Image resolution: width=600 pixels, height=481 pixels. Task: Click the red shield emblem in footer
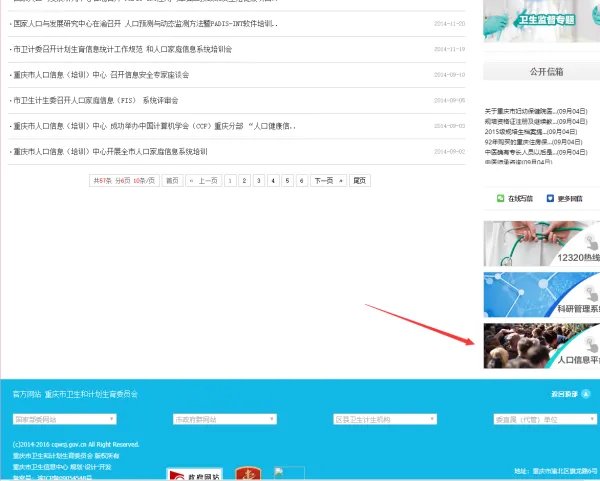click(x=248, y=474)
